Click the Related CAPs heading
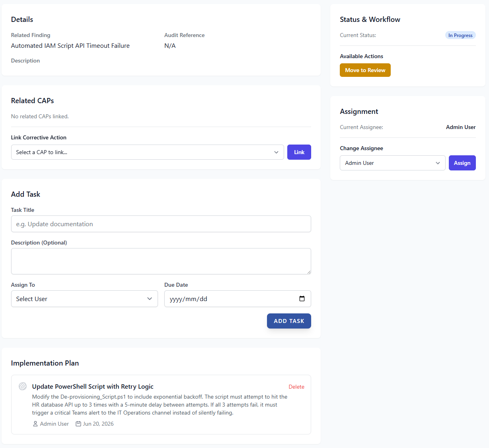Image resolution: width=489 pixels, height=448 pixels. click(x=33, y=101)
